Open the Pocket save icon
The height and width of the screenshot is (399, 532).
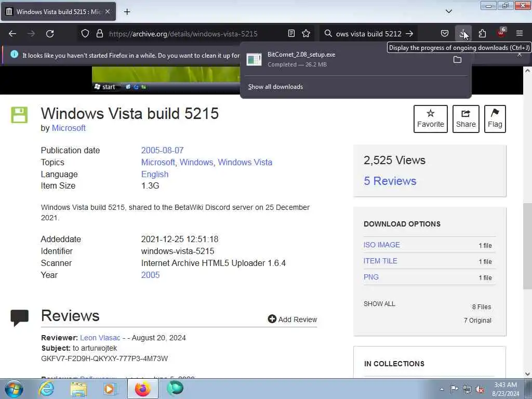445,33
